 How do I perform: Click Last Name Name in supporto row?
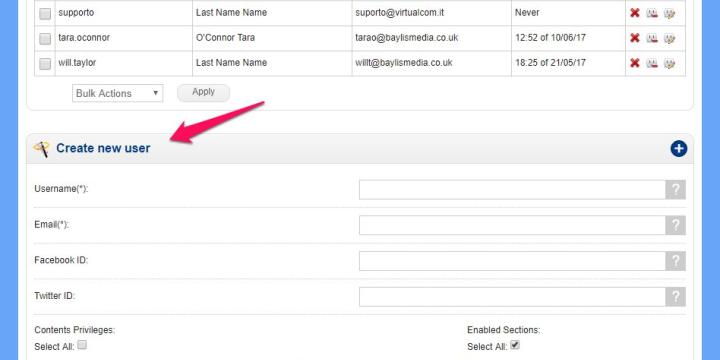tap(231, 13)
